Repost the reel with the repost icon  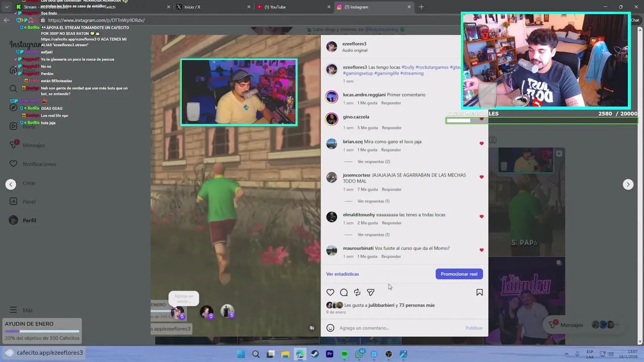357,292
